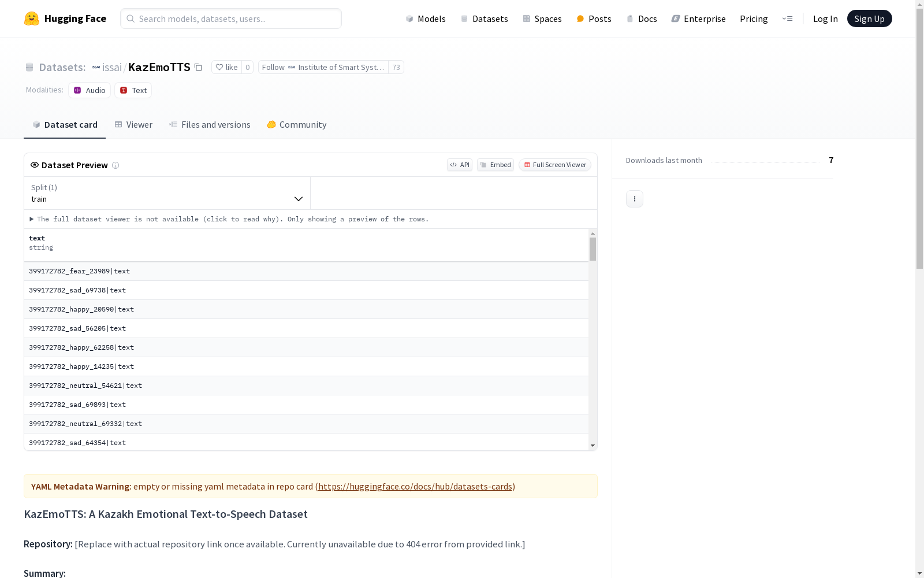This screenshot has height=578, width=924.
Task: Expand the dataset viewer unavailable explanation
Action: pos(229,219)
